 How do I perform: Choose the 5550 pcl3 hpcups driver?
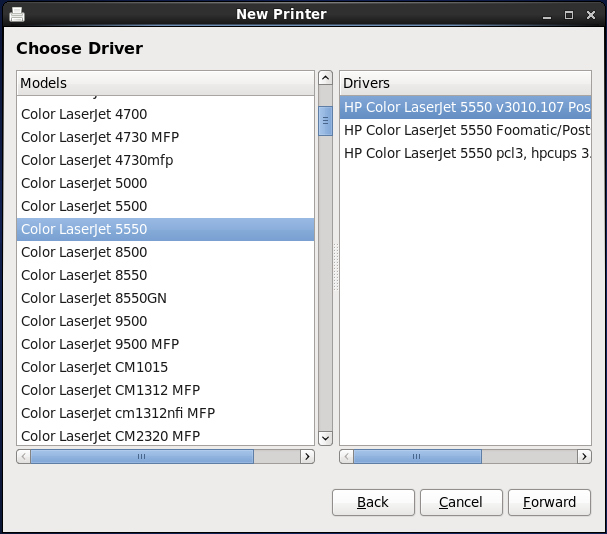pos(466,153)
